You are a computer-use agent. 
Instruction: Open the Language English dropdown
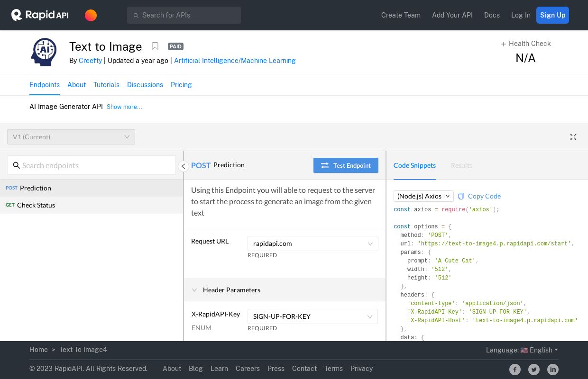coord(522,350)
